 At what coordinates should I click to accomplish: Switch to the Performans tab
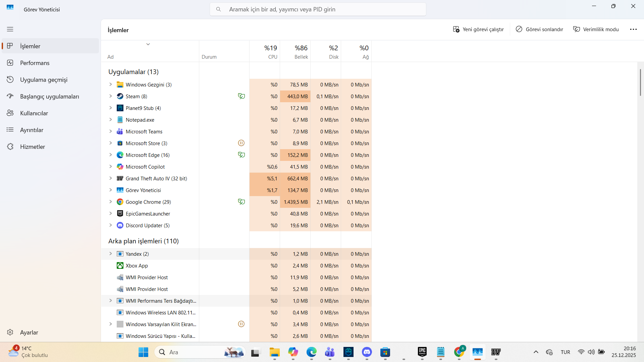tap(50, 63)
